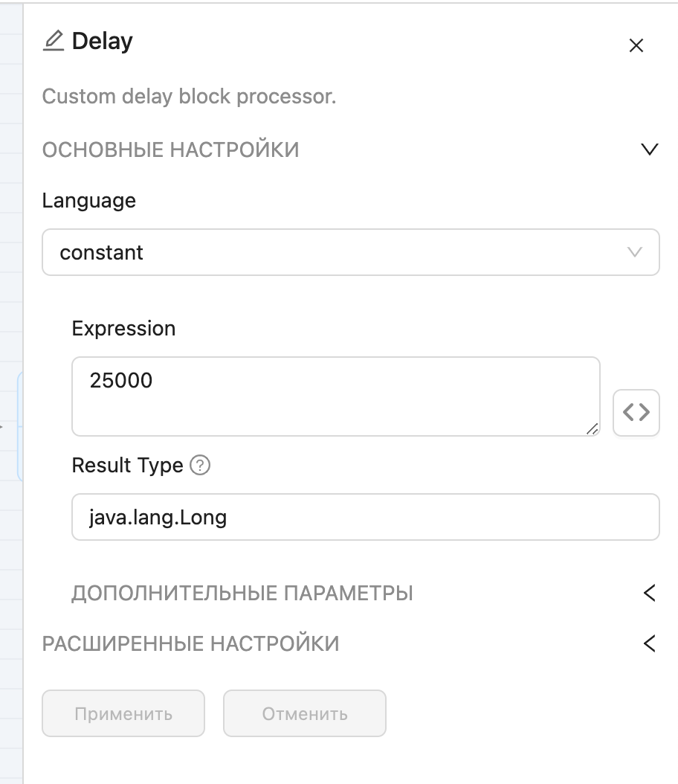Focus the Result Type field java.lang.Long

click(x=364, y=517)
